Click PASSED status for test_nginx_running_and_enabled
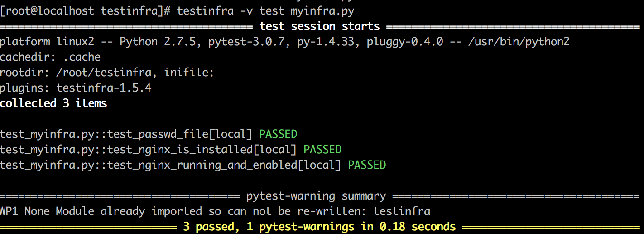Image resolution: width=644 pixels, height=234 pixels. [x=367, y=165]
